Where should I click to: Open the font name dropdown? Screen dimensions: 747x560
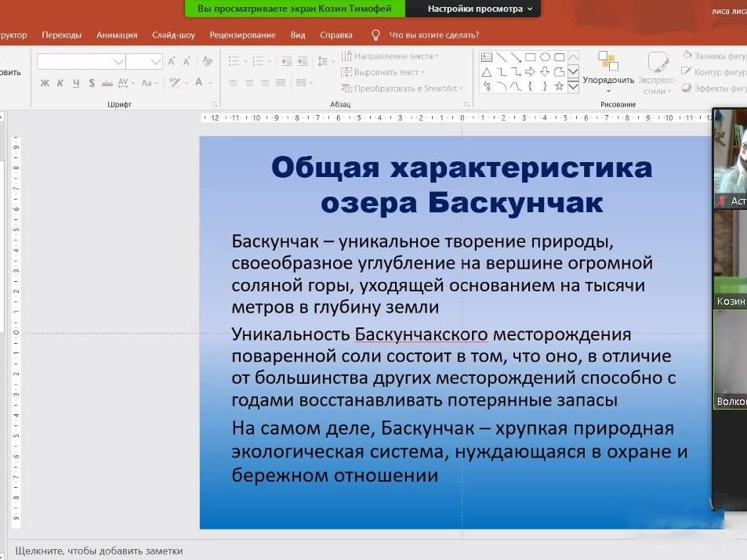coord(118,61)
